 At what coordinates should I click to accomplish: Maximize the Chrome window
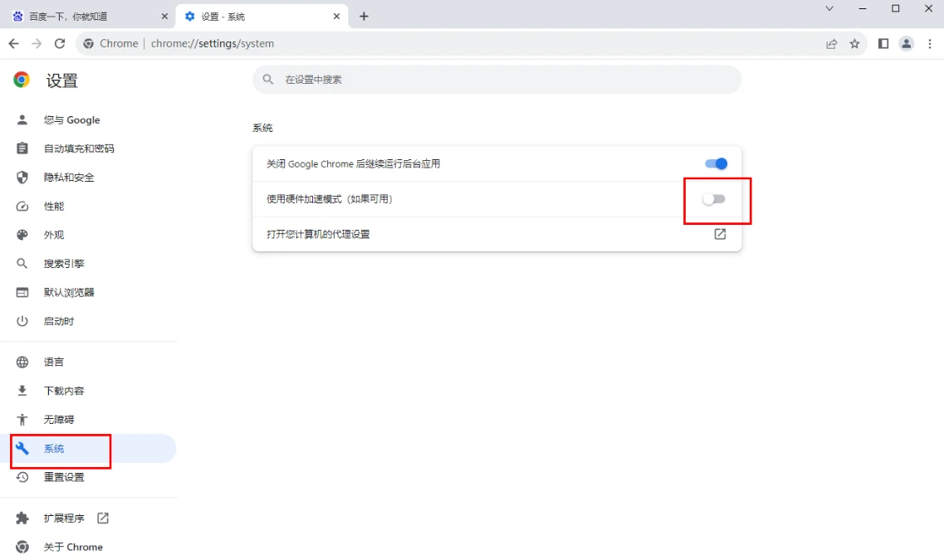[896, 8]
